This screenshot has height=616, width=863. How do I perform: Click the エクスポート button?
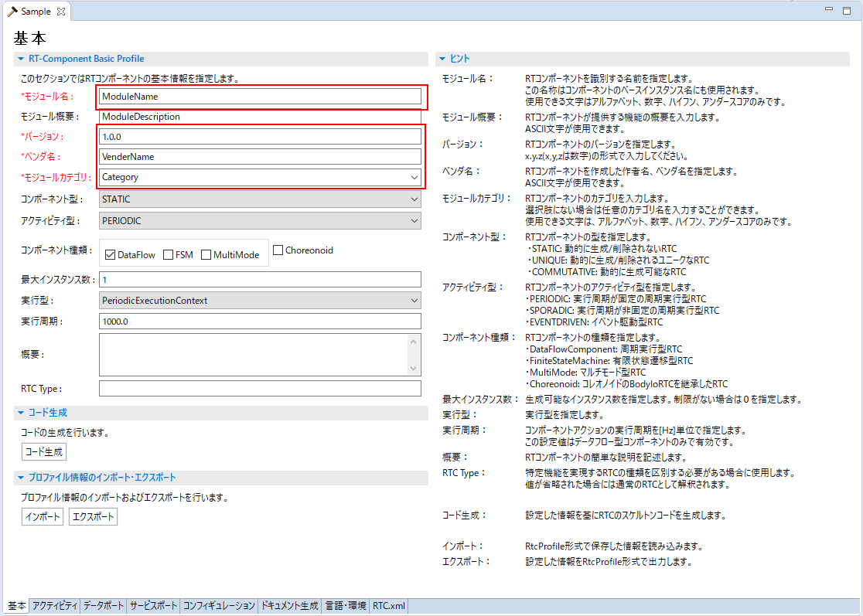coord(93,517)
